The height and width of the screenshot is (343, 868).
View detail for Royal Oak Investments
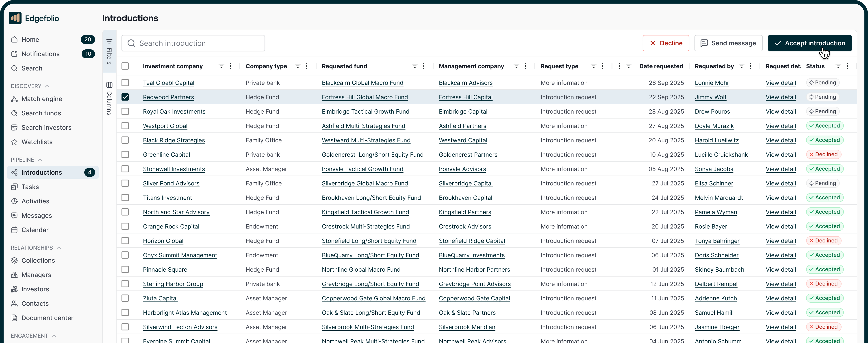(x=781, y=111)
